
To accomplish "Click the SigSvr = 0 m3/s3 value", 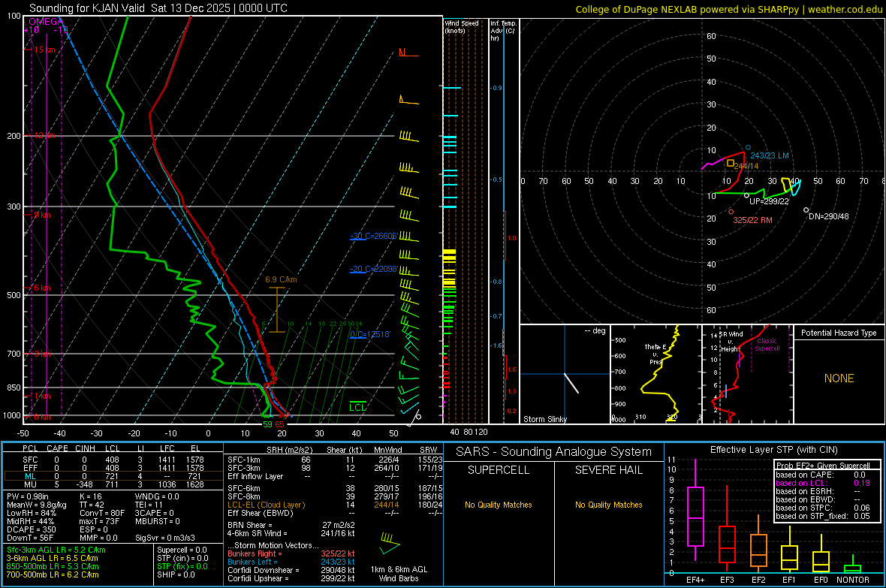I will (x=165, y=538).
